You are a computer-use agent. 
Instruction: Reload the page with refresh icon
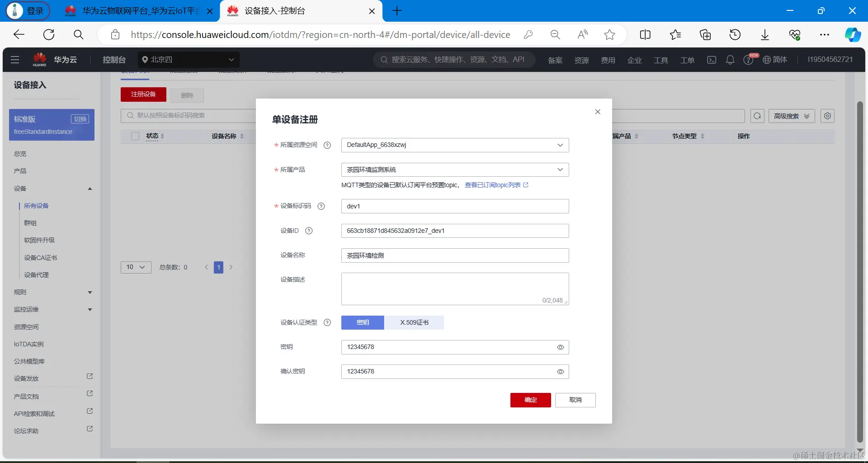tap(49, 35)
